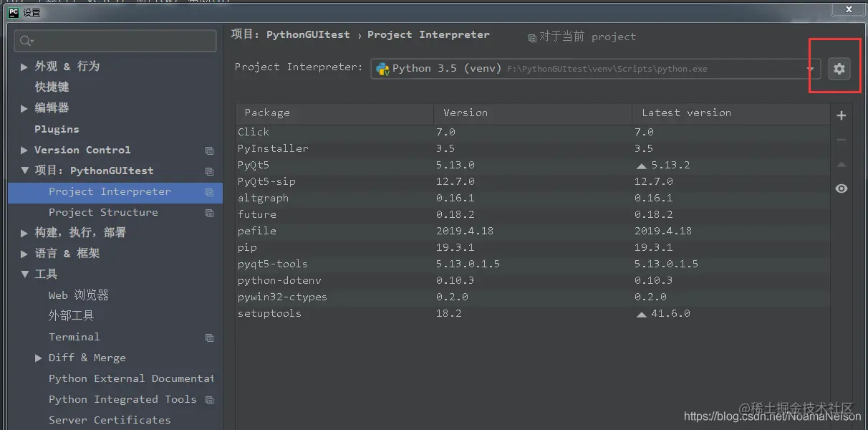Expand the 外观 & 行为 section
Image resolution: width=868 pixels, height=430 pixels.
tap(24, 67)
